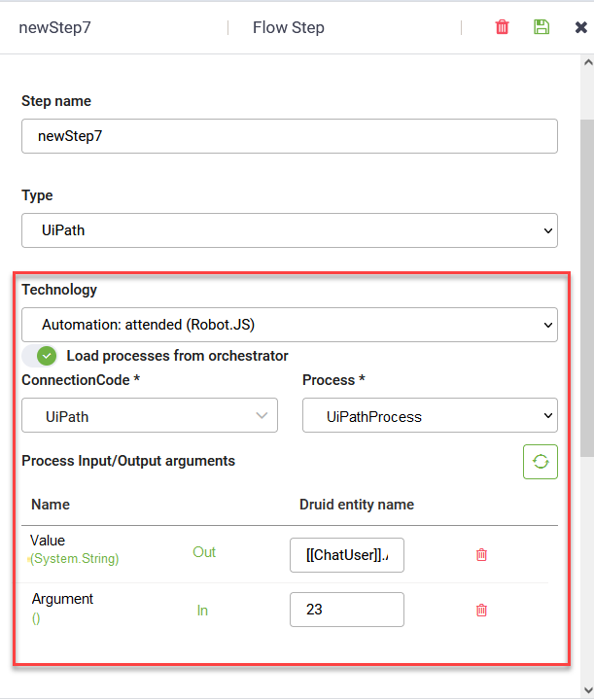Click the Name column header
The width and height of the screenshot is (594, 700).
[51, 505]
